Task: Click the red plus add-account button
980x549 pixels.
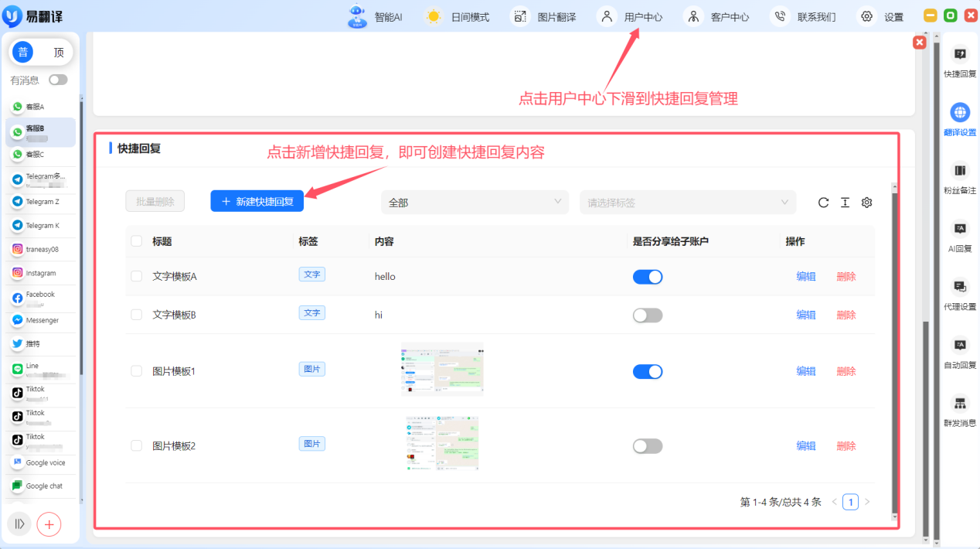Action: (x=49, y=523)
